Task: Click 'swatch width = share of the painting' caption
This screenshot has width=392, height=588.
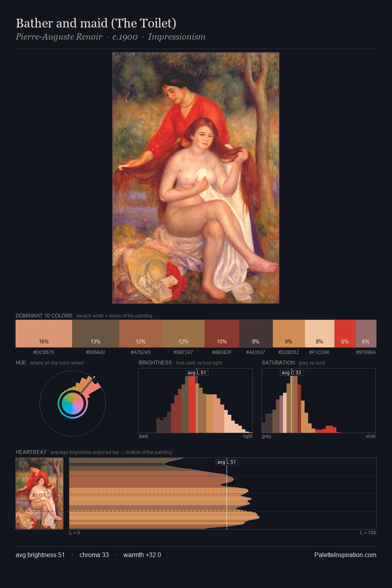Action: (x=114, y=316)
